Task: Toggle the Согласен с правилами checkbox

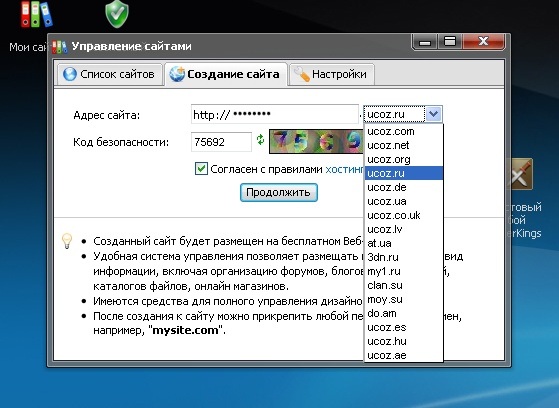Action: 201,168
